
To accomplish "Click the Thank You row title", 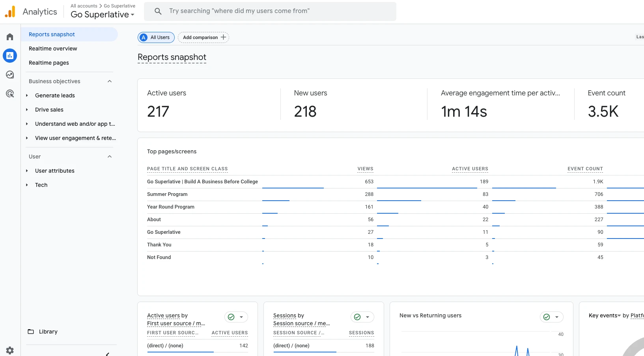I will 159,245.
